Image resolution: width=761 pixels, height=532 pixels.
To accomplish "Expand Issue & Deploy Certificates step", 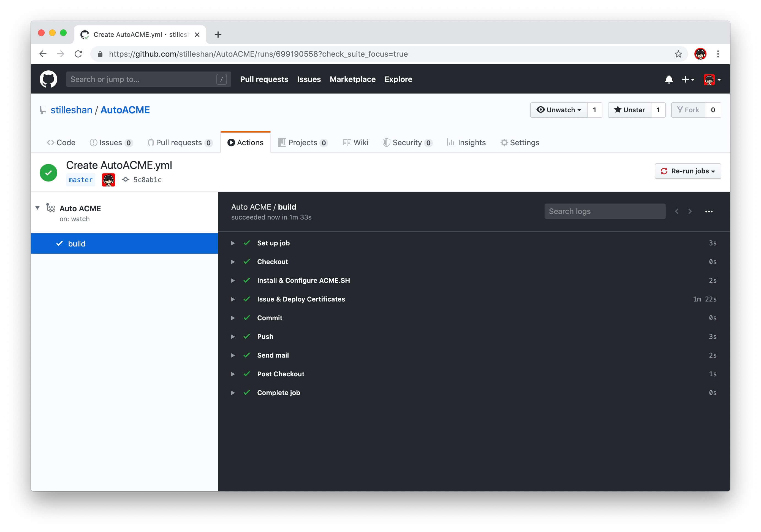I will 233,299.
